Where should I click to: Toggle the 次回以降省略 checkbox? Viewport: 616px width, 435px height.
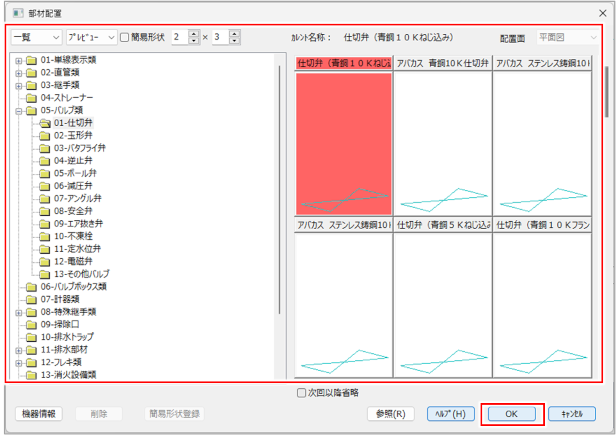(x=302, y=393)
